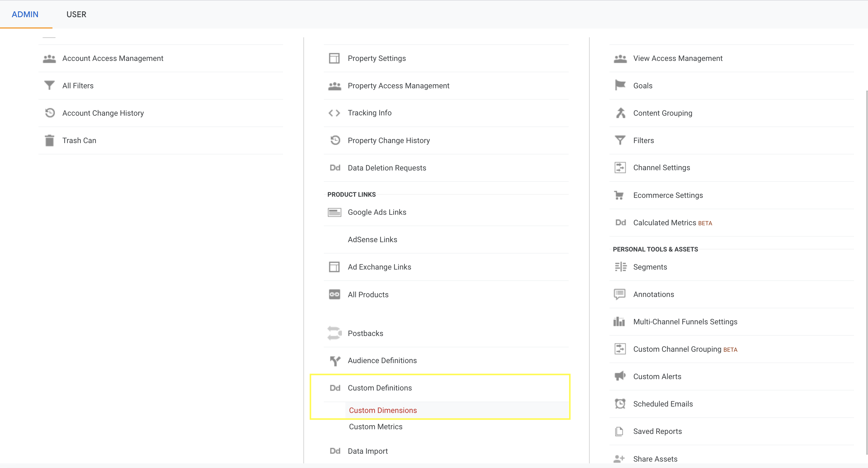Open the Content Grouping text link
This screenshot has height=468, width=868.
(x=663, y=113)
